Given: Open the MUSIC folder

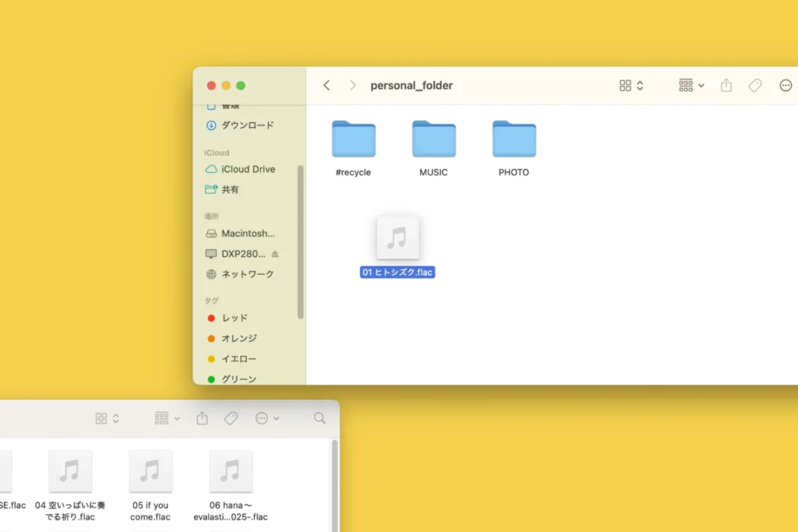Looking at the screenshot, I should click(x=433, y=140).
